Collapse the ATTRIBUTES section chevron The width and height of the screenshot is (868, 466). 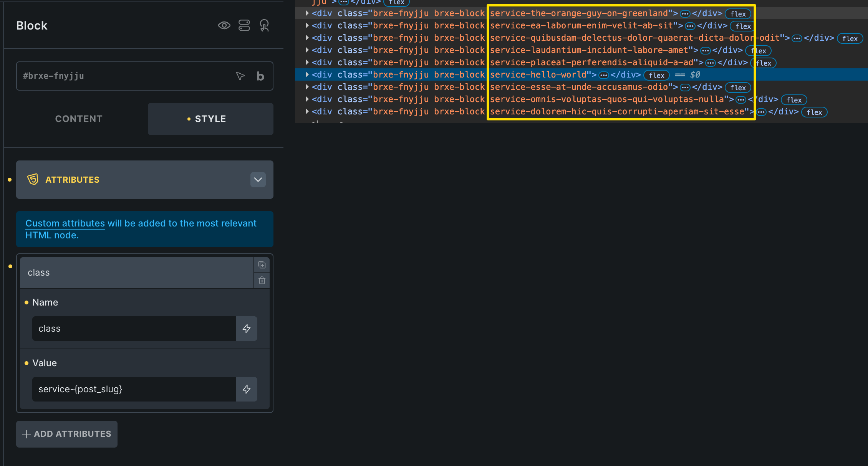coord(258,180)
